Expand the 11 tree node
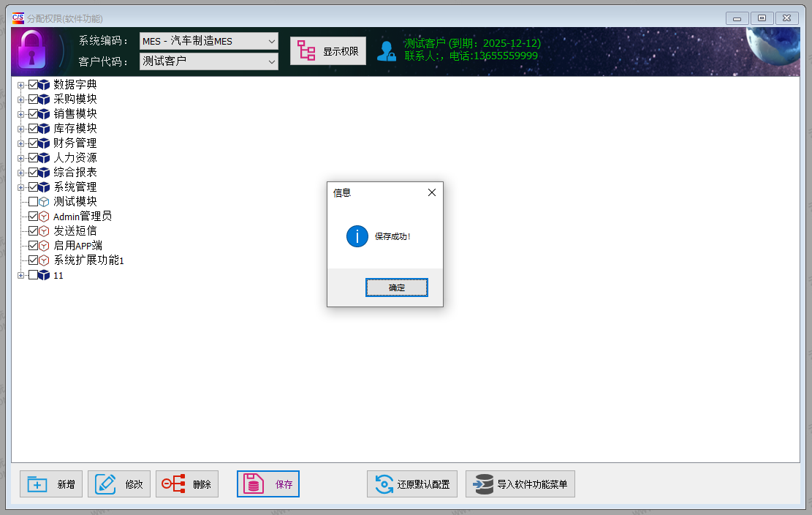The height and width of the screenshot is (515, 812). pos(20,275)
